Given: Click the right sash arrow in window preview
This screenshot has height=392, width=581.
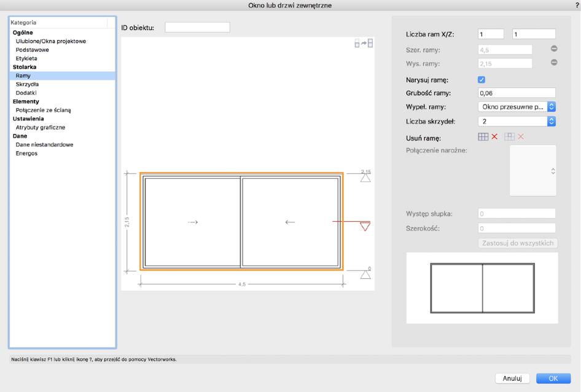Looking at the screenshot, I should coord(290,222).
